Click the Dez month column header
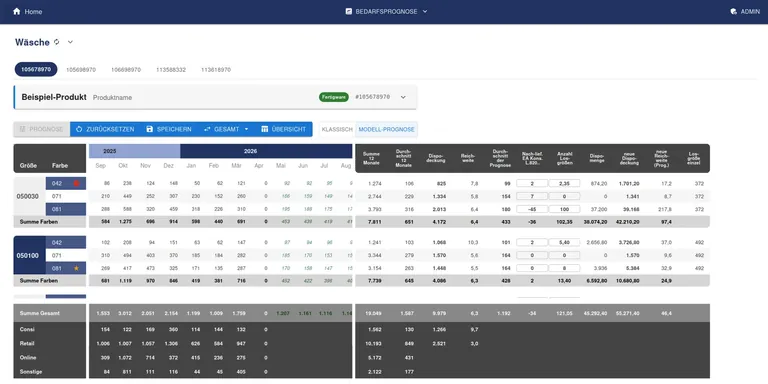Image resolution: width=768 pixels, height=384 pixels. (x=168, y=166)
